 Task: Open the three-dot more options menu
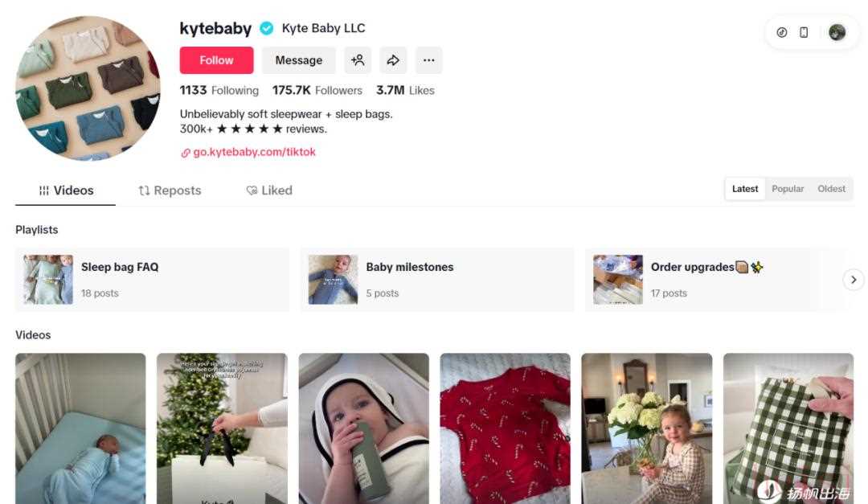[x=429, y=59]
